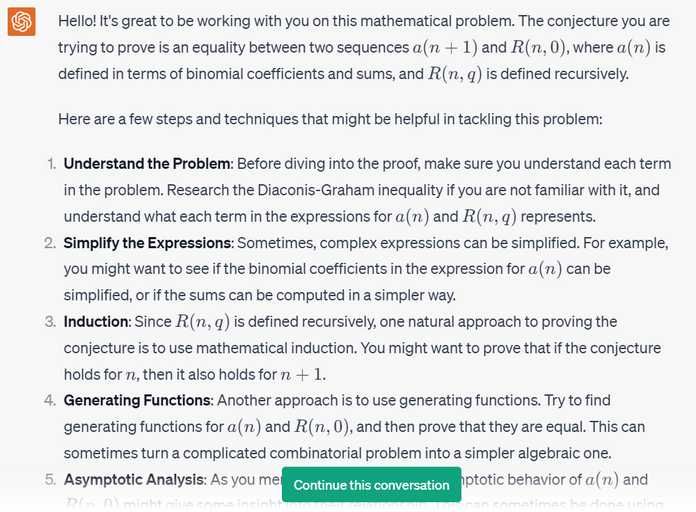The height and width of the screenshot is (512, 696).
Task: Click the list number 4 marker
Action: point(50,400)
